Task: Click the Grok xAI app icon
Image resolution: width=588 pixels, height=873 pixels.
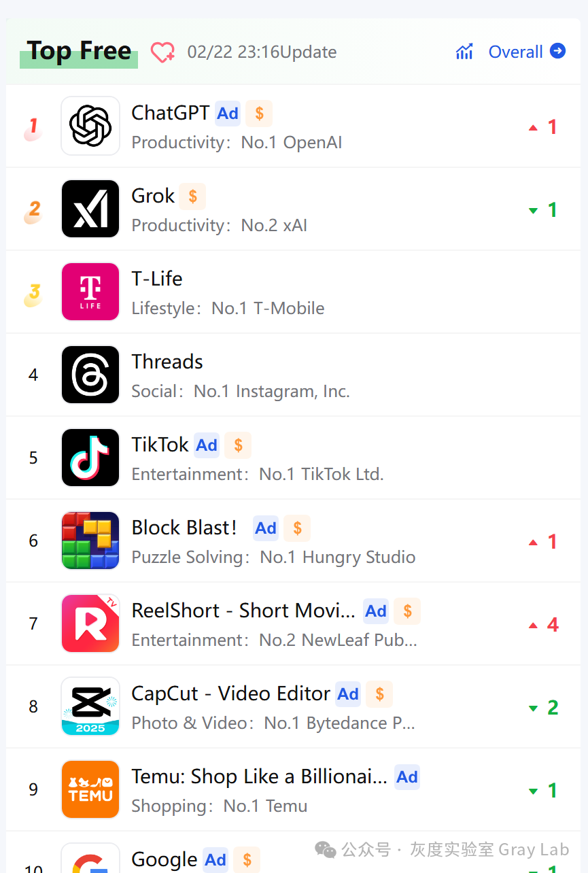Action: click(x=90, y=209)
